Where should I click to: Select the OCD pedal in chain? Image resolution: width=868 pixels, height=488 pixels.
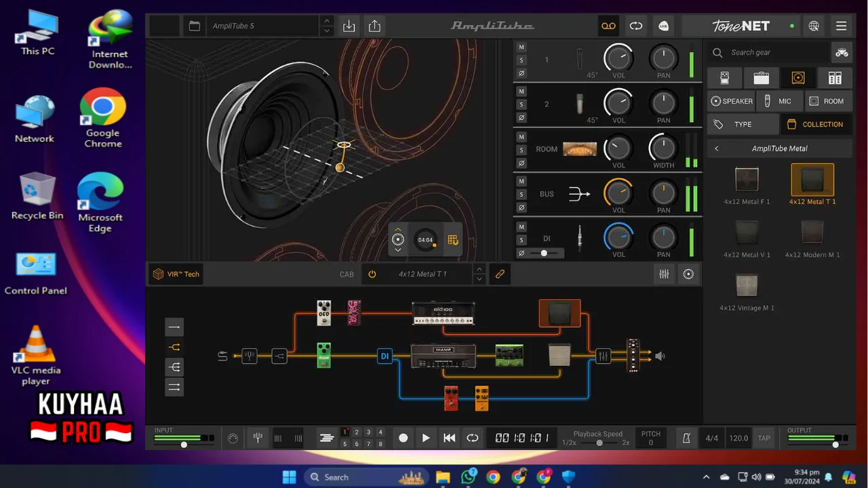pos(324,313)
